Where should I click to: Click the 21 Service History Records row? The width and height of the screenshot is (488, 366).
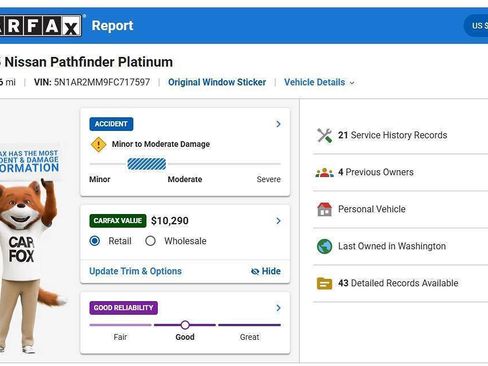coord(400,135)
